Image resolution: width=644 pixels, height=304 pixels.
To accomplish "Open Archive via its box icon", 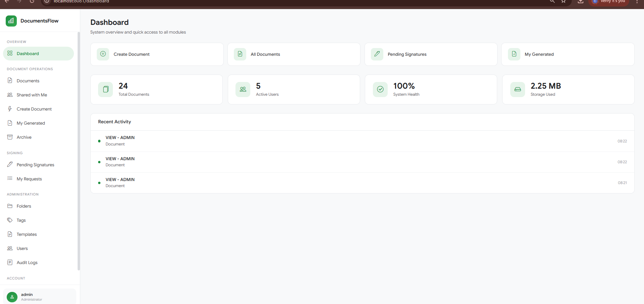I will pos(10,137).
